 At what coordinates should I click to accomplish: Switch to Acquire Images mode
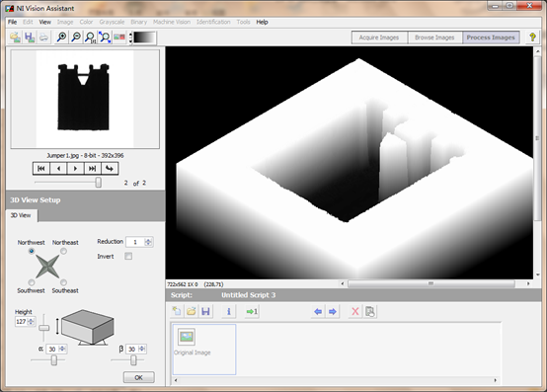coord(379,38)
